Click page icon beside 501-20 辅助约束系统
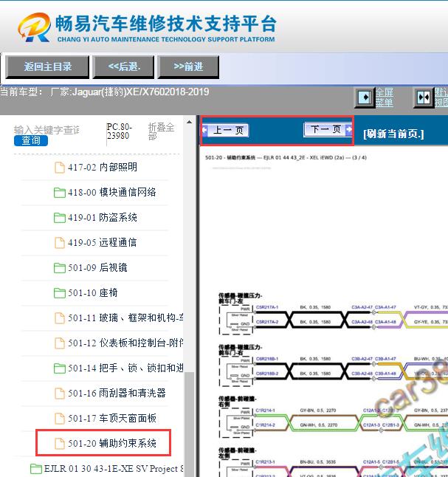The width and height of the screenshot is (448, 477). click(60, 444)
